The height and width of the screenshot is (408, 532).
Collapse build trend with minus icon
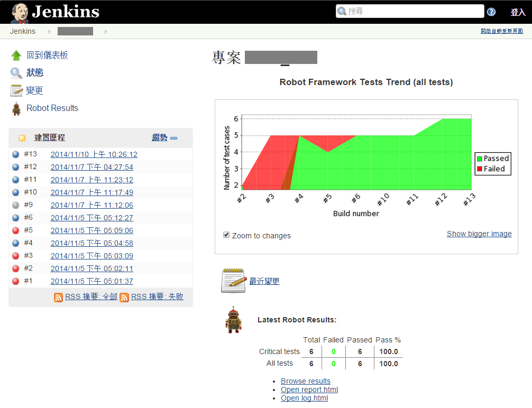tap(173, 138)
